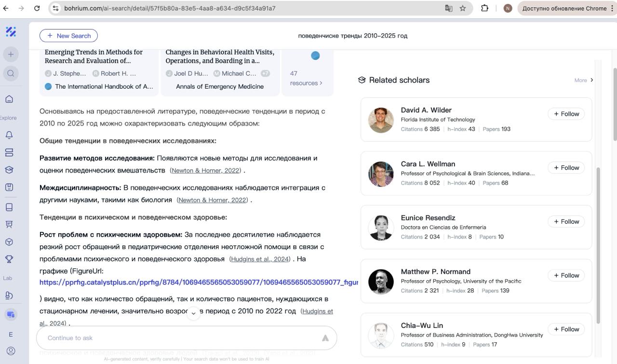Open the user profile icon in sidebar
This screenshot has width=617, height=364.
tap(11, 351)
